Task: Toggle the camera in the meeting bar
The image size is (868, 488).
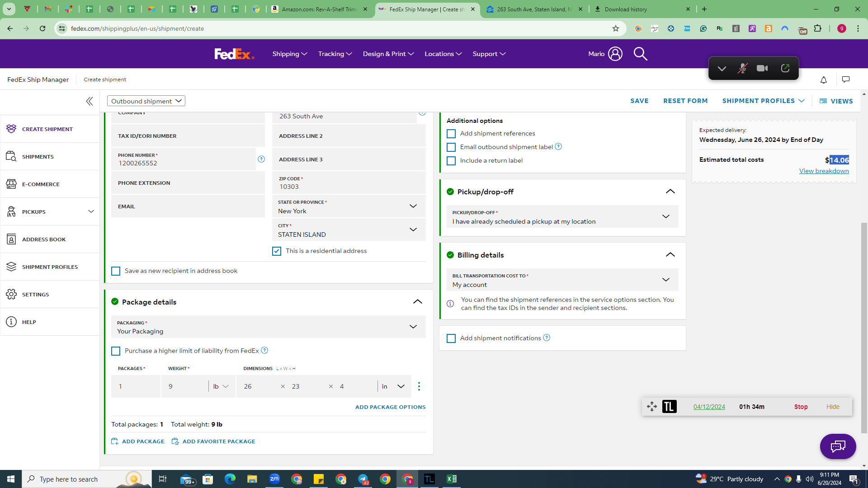Action: [x=763, y=68]
